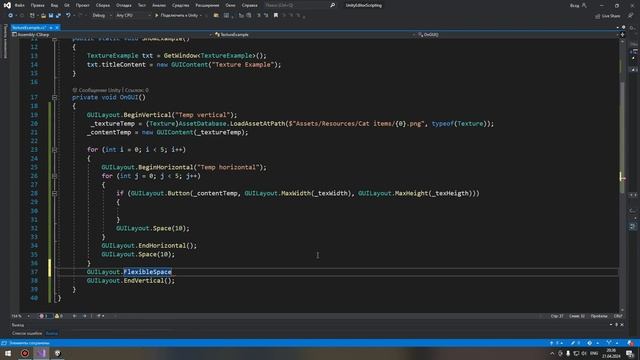640x360 pixels.
Task: Open the TextureExample type navigation dropdown
Action: (x=314, y=35)
